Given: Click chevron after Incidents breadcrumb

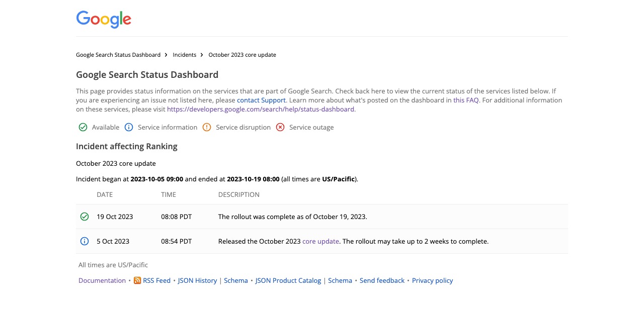Looking at the screenshot, I should [202, 55].
